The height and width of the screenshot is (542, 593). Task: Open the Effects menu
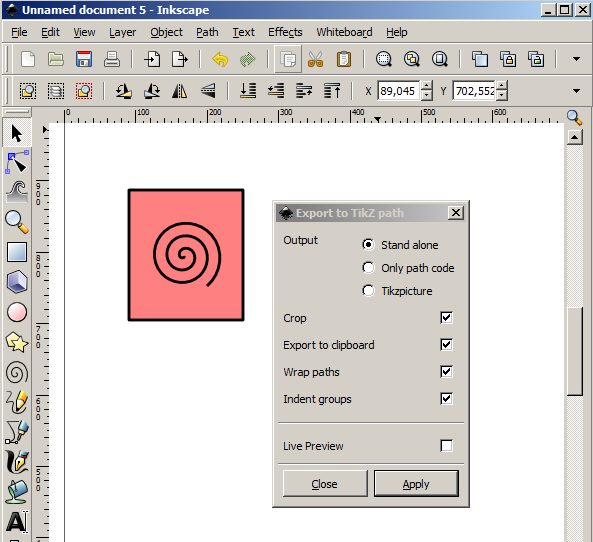[285, 32]
